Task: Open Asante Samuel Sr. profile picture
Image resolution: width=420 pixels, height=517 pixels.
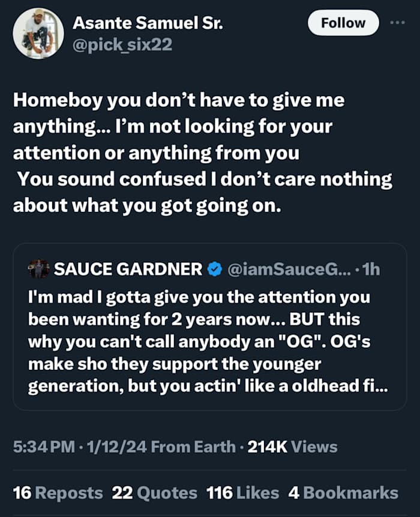Action: click(x=38, y=33)
